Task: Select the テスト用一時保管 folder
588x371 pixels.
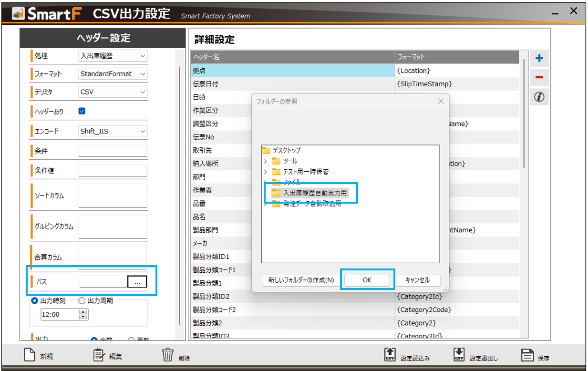Action: [305, 172]
